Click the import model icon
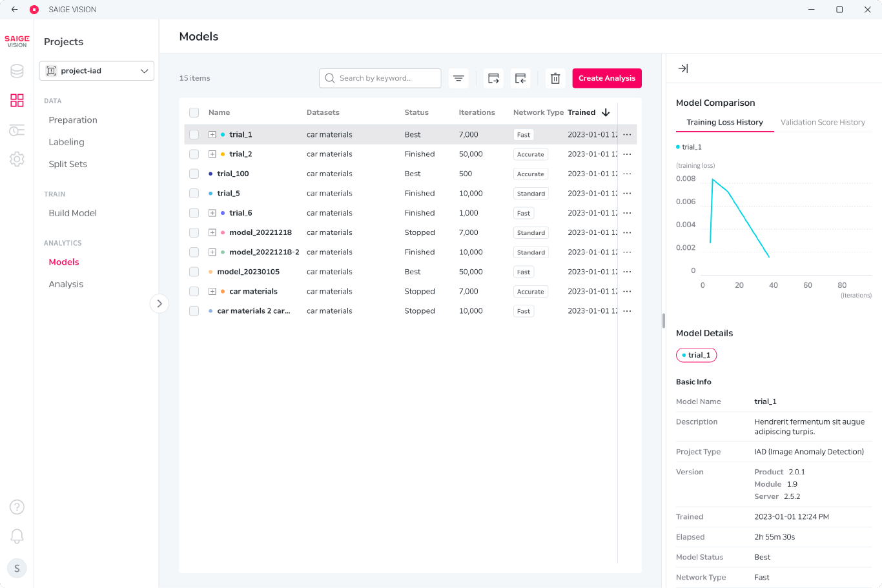Image resolution: width=882 pixels, height=588 pixels. point(520,78)
